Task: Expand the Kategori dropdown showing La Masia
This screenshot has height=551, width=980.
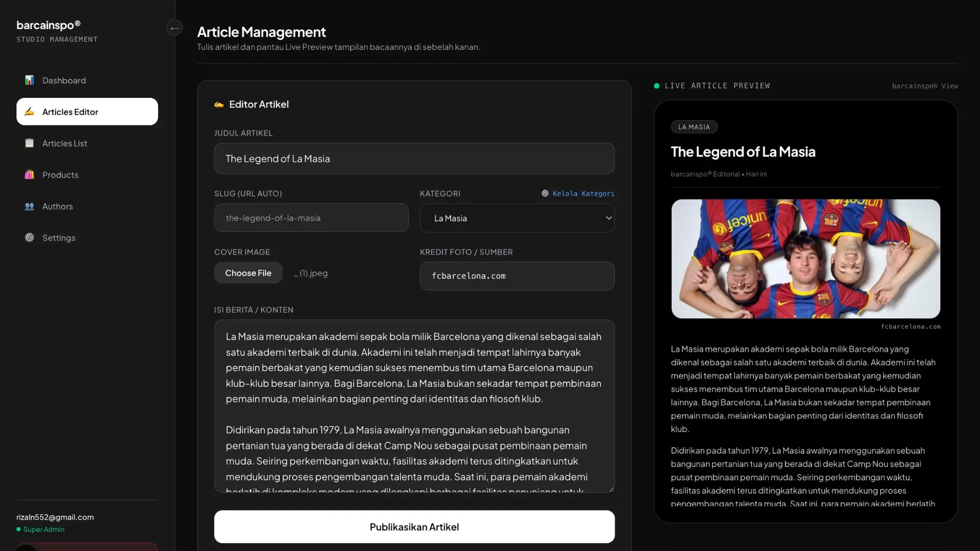Action: click(x=517, y=218)
